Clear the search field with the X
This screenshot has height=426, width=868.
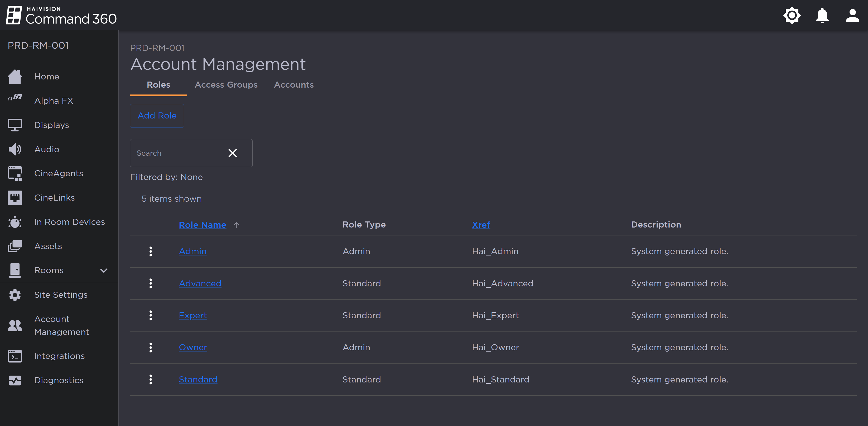(x=233, y=153)
